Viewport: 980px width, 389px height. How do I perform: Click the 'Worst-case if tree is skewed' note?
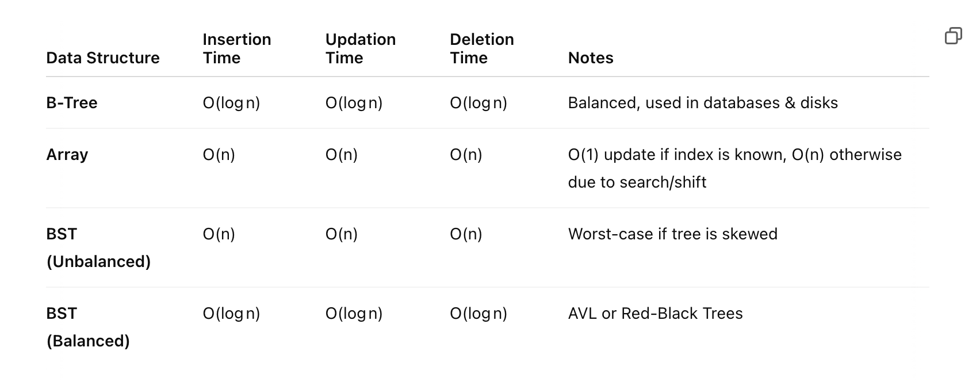(672, 234)
